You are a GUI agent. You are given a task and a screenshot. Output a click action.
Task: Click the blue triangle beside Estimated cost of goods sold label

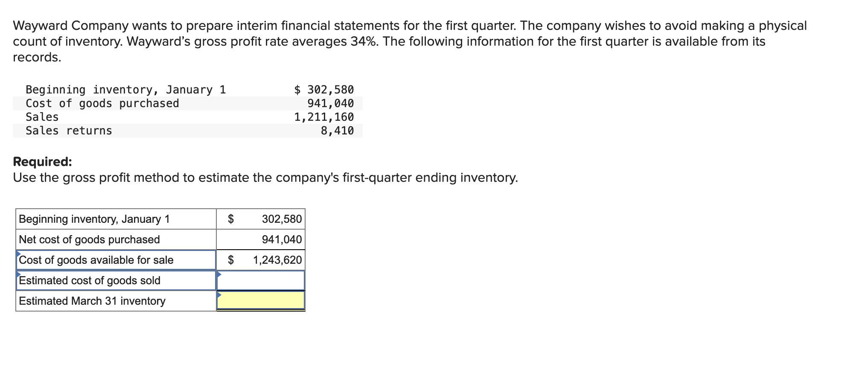tap(19, 274)
